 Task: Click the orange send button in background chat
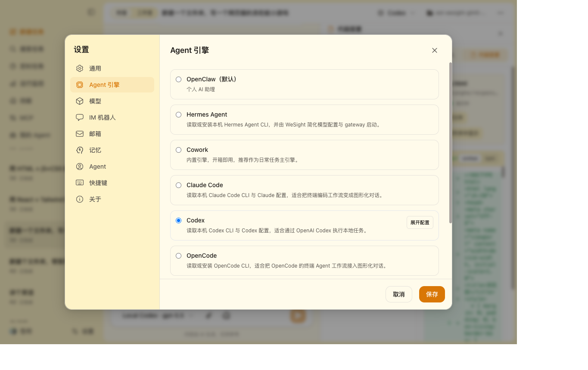point(298,315)
